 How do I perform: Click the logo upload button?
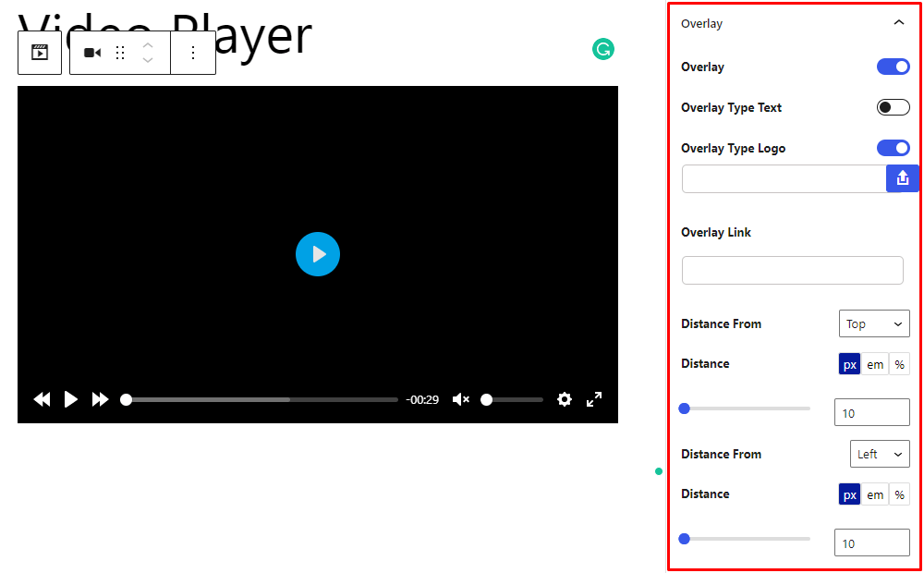(903, 178)
